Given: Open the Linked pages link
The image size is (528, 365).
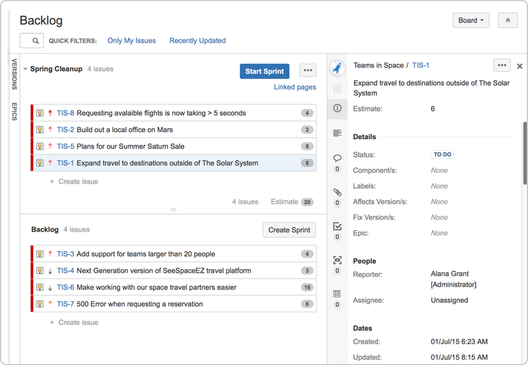Looking at the screenshot, I should pos(295,87).
